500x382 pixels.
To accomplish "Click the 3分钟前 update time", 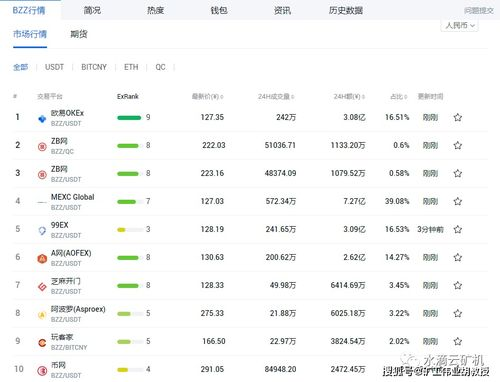I will click(430, 229).
